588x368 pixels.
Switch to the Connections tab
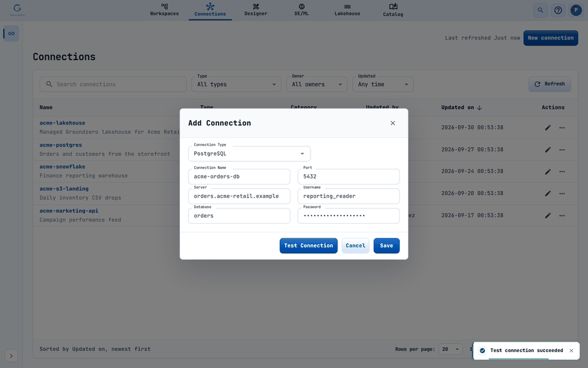210,10
